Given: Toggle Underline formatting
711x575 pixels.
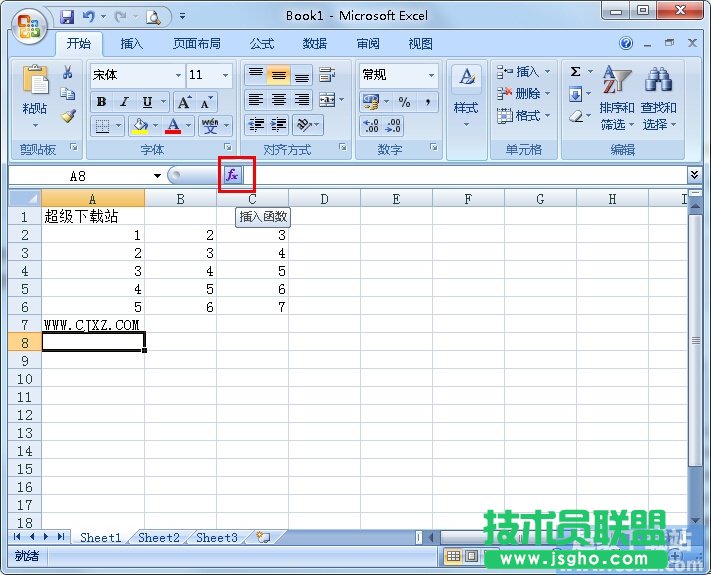Looking at the screenshot, I should (x=147, y=102).
